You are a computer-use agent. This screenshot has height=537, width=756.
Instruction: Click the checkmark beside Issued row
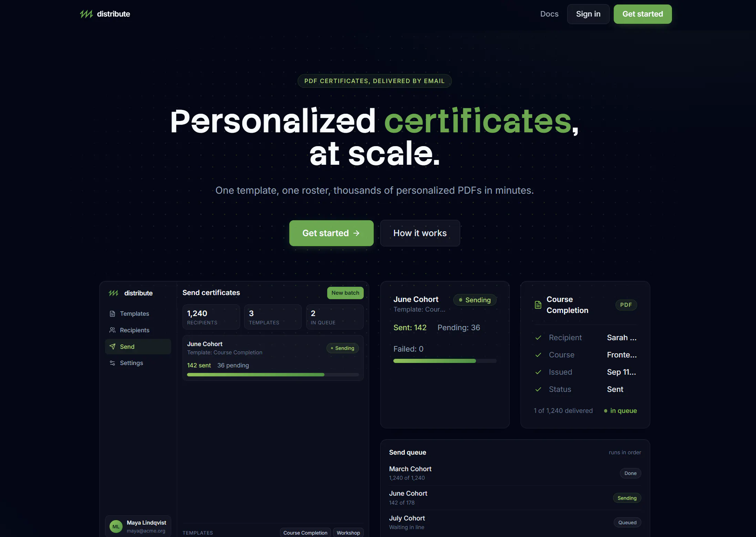coord(538,372)
